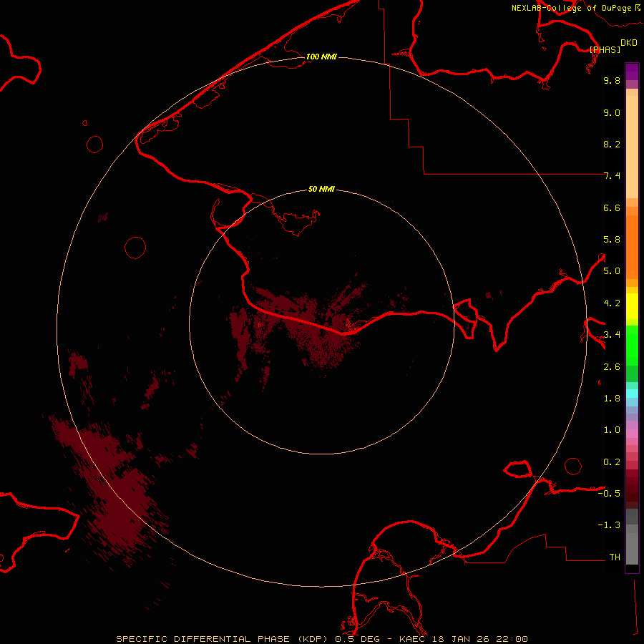Click the 50 NMI range ring label

point(321,189)
